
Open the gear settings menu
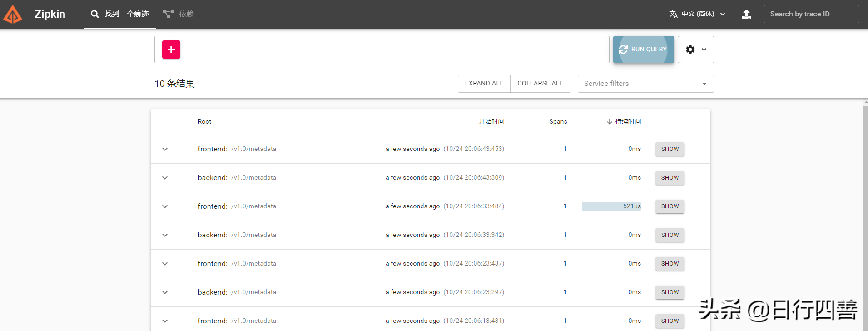click(695, 50)
